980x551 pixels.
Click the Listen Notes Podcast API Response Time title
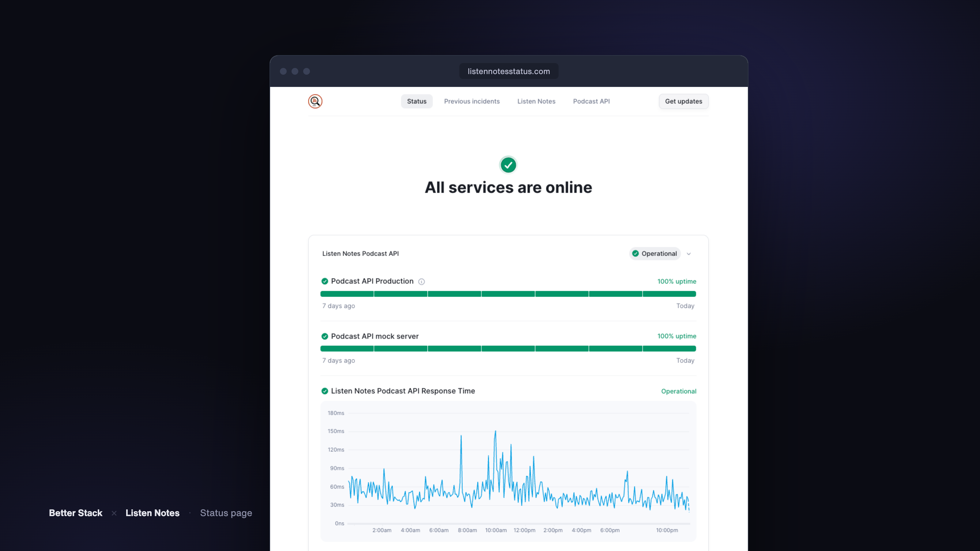click(x=403, y=391)
